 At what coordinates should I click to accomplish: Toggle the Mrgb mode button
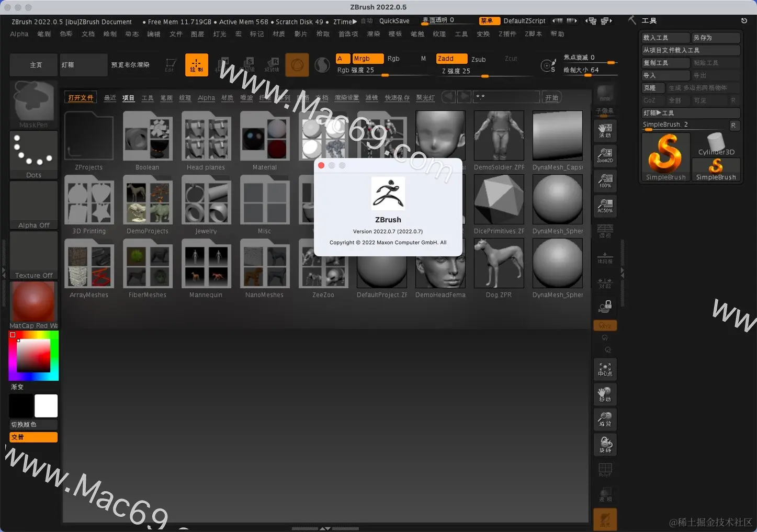point(368,59)
